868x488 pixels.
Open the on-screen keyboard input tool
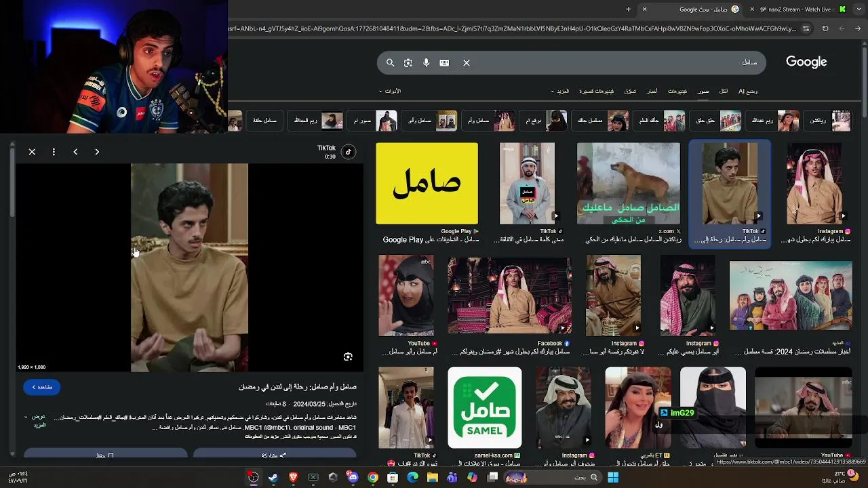pos(444,62)
